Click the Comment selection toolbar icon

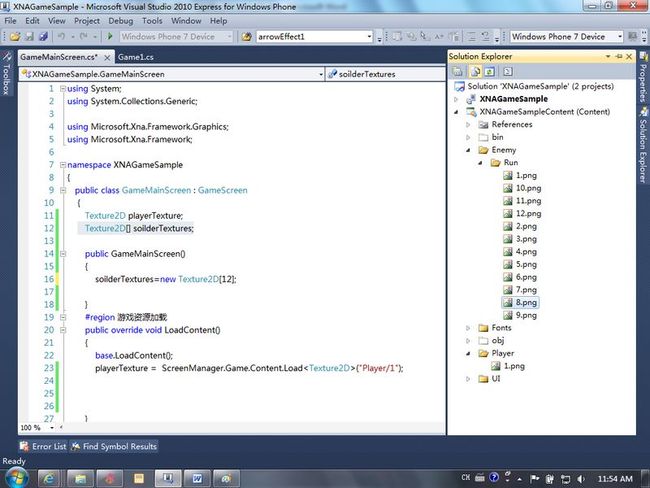[472, 36]
